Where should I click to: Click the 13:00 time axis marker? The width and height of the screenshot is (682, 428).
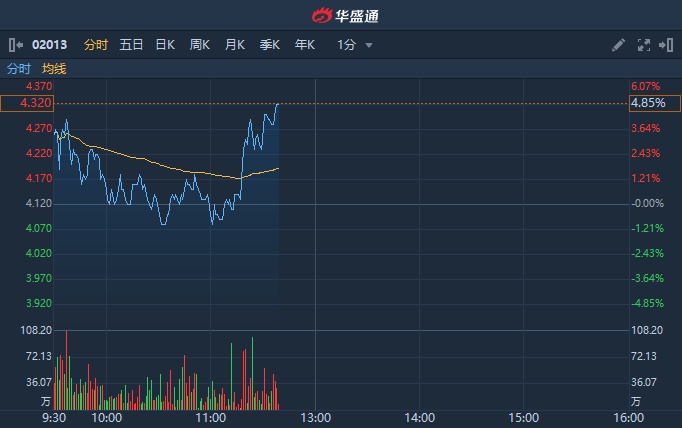[x=316, y=417]
